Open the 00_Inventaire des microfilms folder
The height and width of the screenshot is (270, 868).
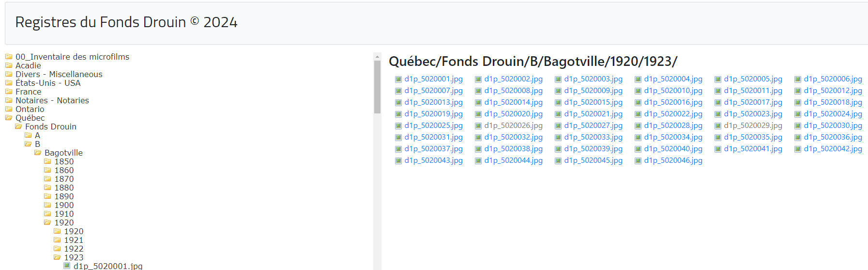(x=72, y=57)
